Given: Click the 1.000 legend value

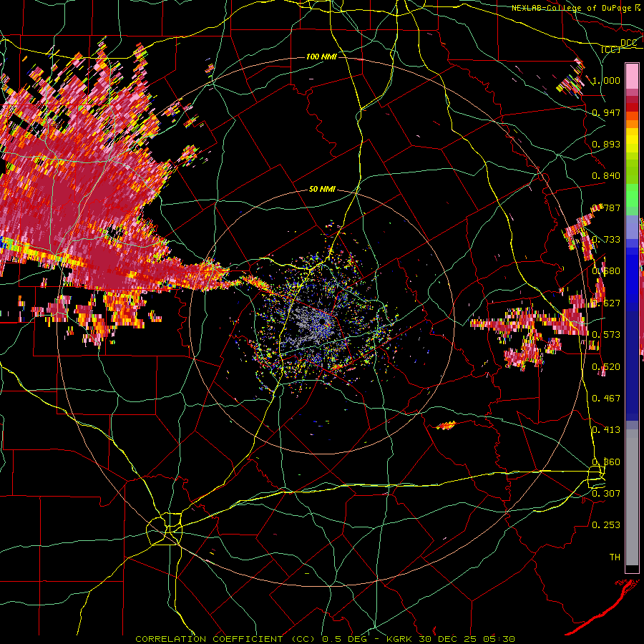Looking at the screenshot, I should 606,80.
